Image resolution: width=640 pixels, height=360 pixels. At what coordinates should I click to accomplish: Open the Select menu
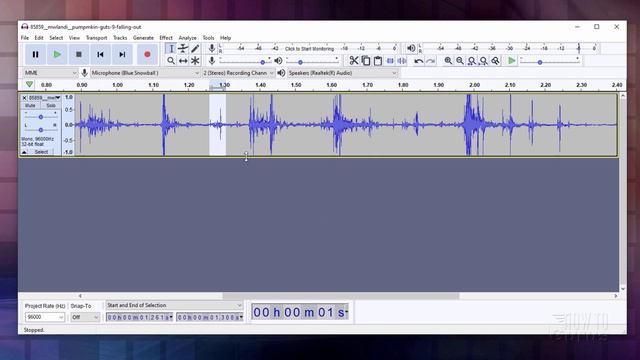pyautogui.click(x=56, y=38)
